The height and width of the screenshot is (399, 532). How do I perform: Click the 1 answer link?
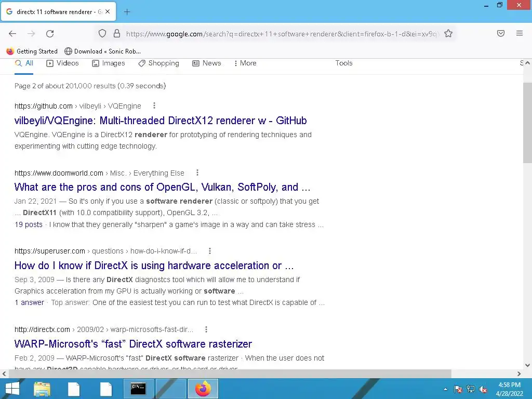(30, 303)
